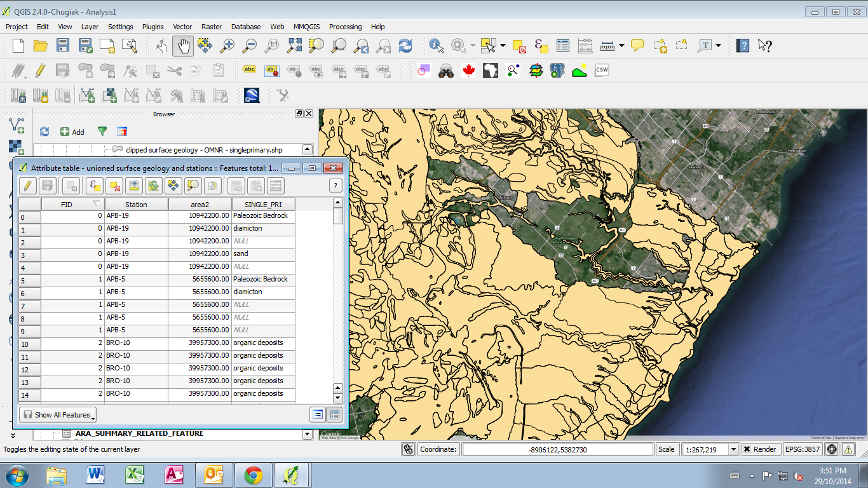Open Excel from the Windows taskbar

(x=135, y=475)
